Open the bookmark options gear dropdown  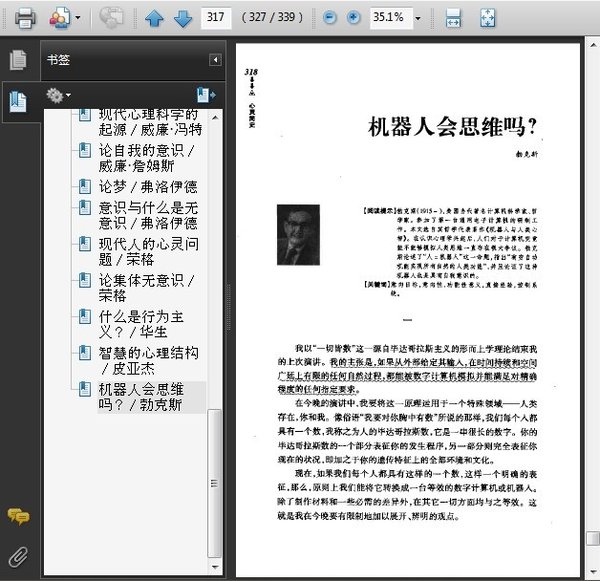point(59,95)
